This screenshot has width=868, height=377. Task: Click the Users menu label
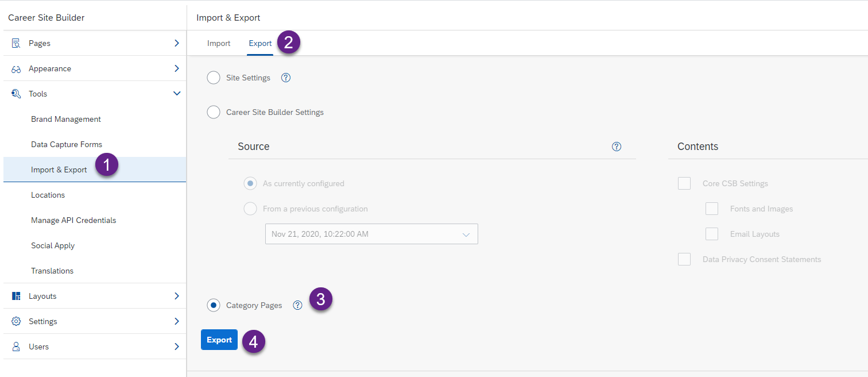pos(39,347)
